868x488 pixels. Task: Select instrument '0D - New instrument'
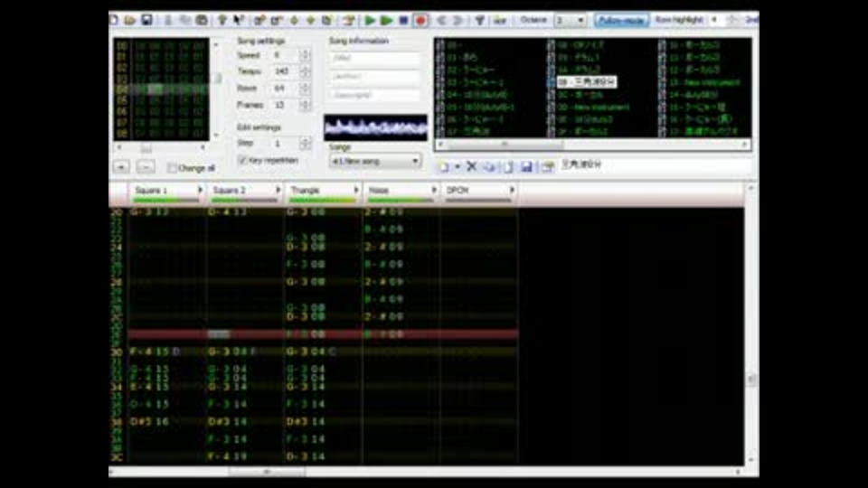[x=593, y=108]
